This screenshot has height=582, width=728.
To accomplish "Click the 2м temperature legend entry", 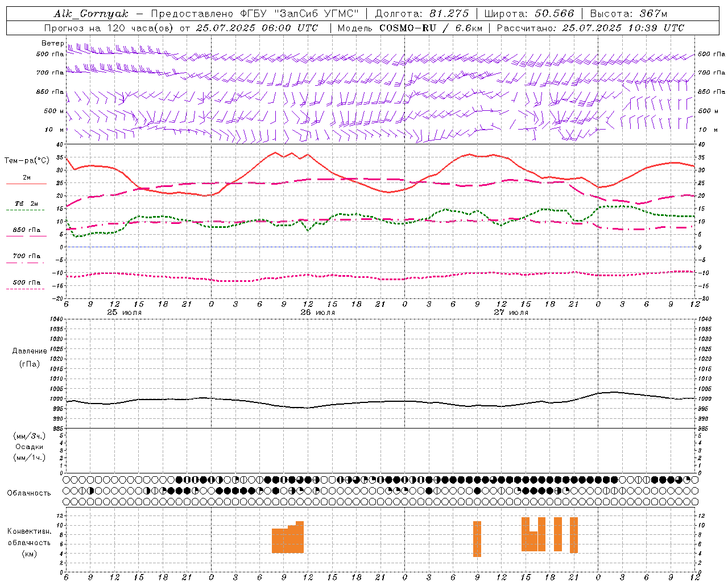I will [27, 177].
